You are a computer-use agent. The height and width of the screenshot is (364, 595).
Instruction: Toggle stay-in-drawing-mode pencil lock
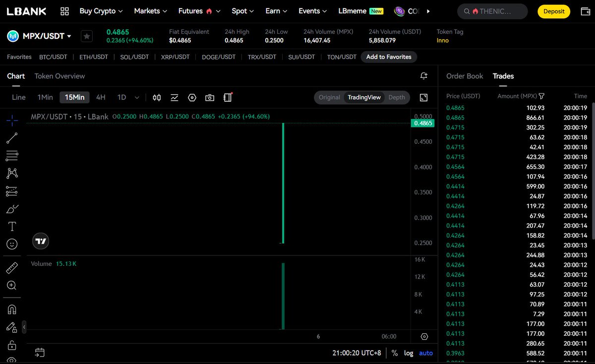coord(11,327)
